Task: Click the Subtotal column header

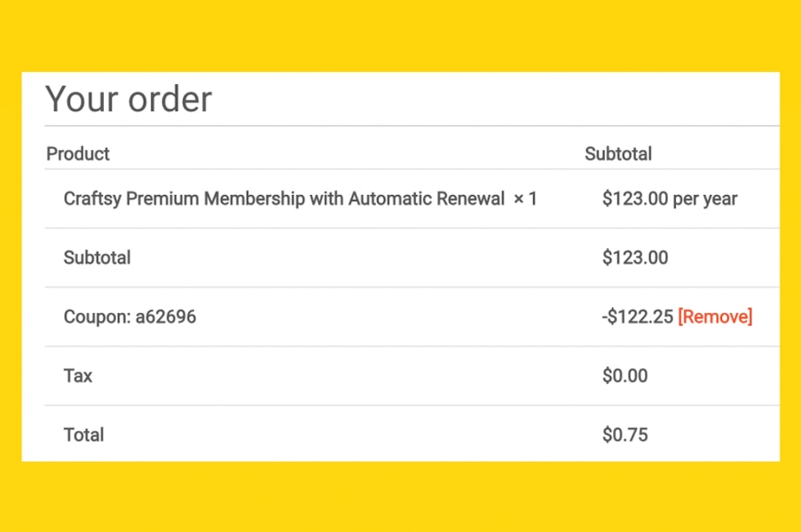Action: click(x=618, y=153)
